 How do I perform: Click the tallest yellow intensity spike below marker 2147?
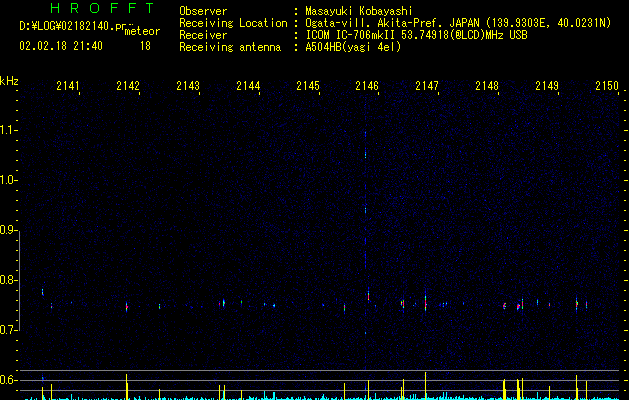point(425,386)
